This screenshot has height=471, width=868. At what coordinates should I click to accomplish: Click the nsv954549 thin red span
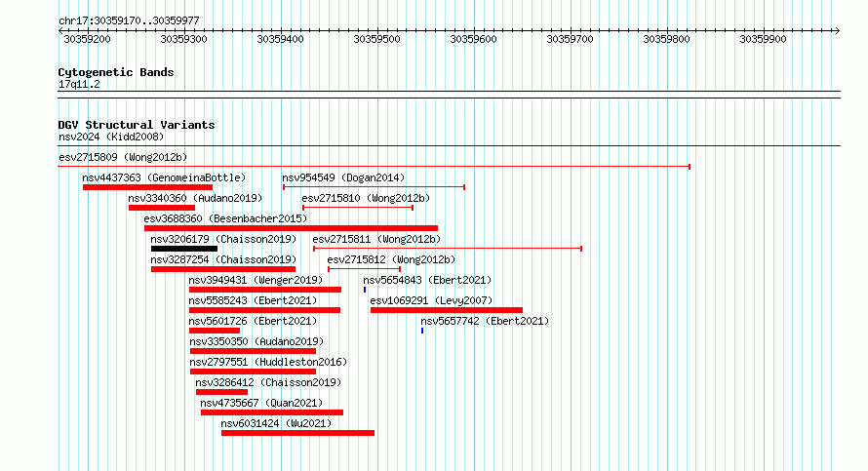[x=374, y=187]
